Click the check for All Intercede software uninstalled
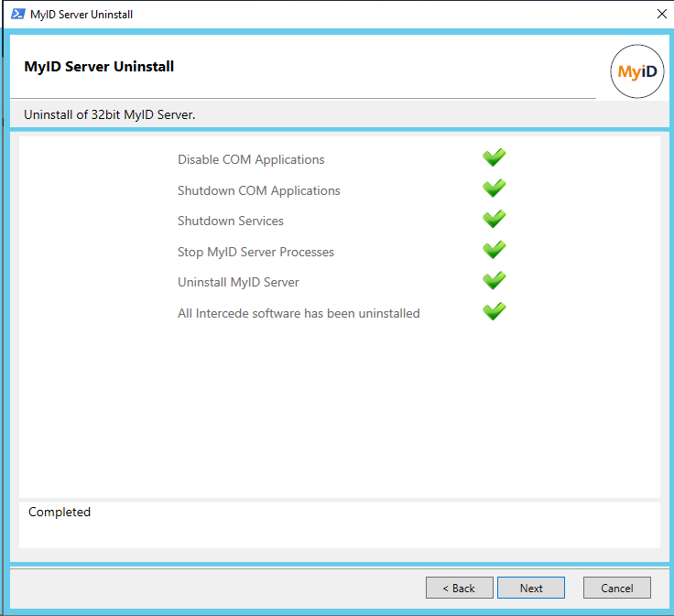The height and width of the screenshot is (616, 674). click(494, 311)
